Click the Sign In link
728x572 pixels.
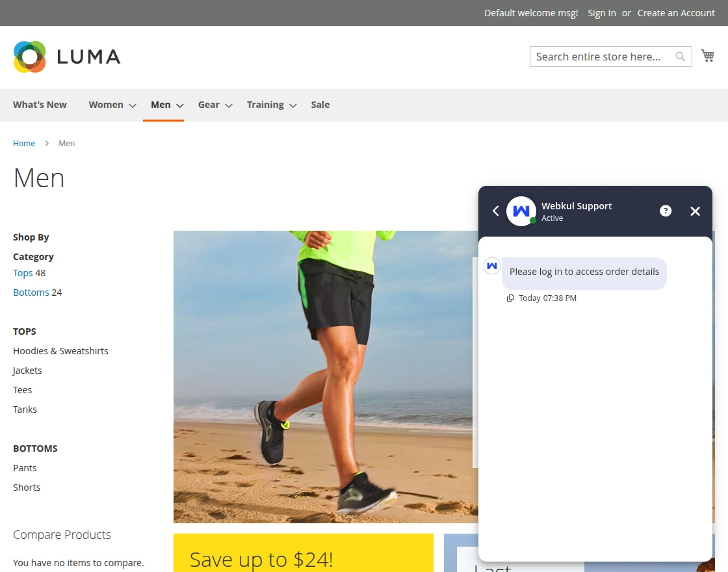coord(602,13)
